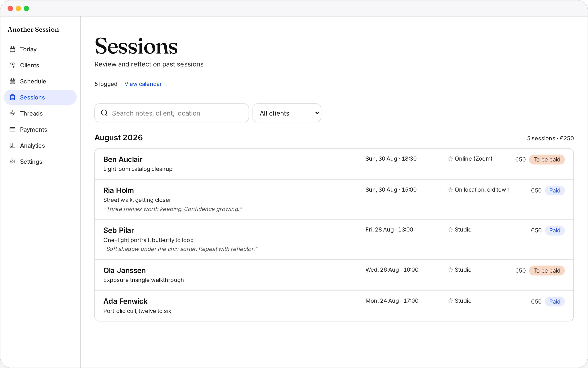Click the "Three frames worth keeping" note
The height and width of the screenshot is (368, 588).
(x=173, y=209)
